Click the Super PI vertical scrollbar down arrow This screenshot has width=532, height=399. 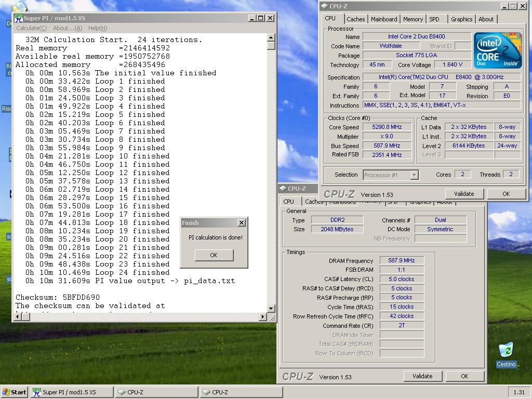[271, 309]
